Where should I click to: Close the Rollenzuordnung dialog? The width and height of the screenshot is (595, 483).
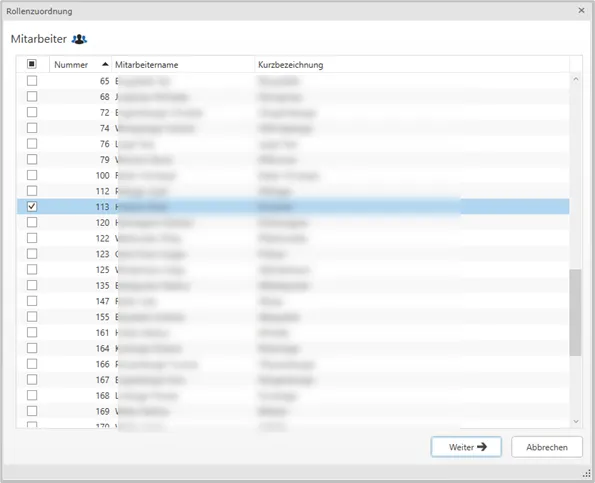pos(581,11)
